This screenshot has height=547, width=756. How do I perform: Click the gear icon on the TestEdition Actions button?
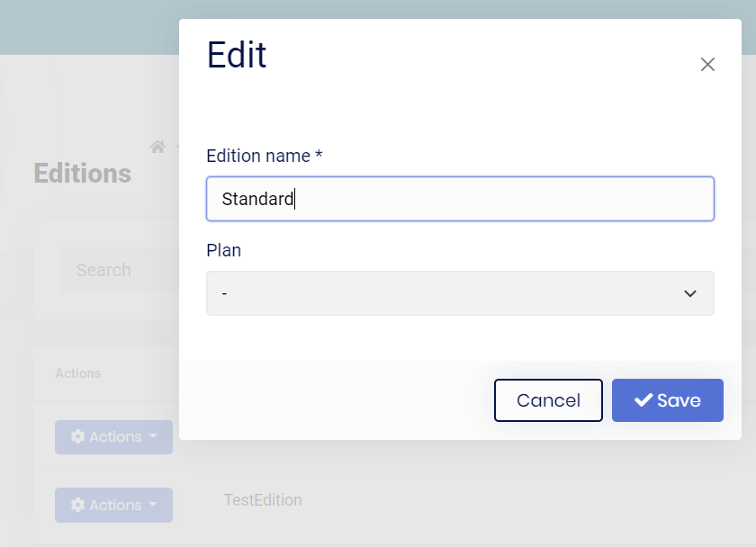(x=79, y=505)
